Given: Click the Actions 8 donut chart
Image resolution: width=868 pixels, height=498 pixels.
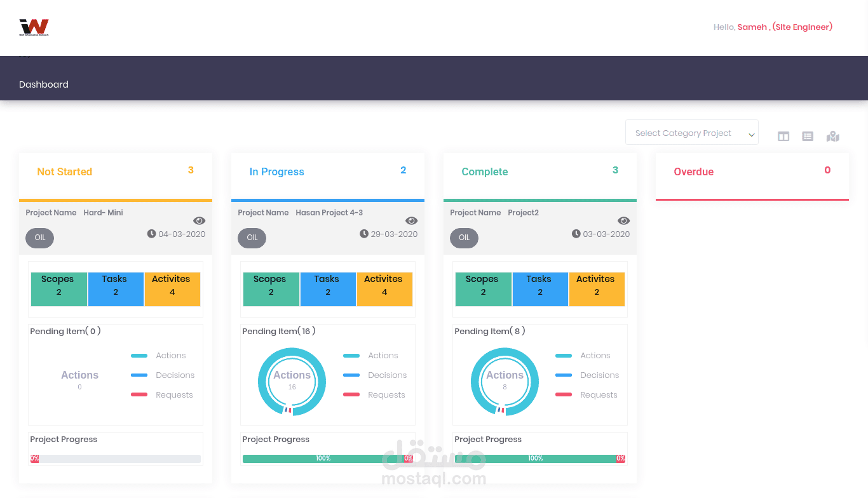Looking at the screenshot, I should click(x=505, y=381).
